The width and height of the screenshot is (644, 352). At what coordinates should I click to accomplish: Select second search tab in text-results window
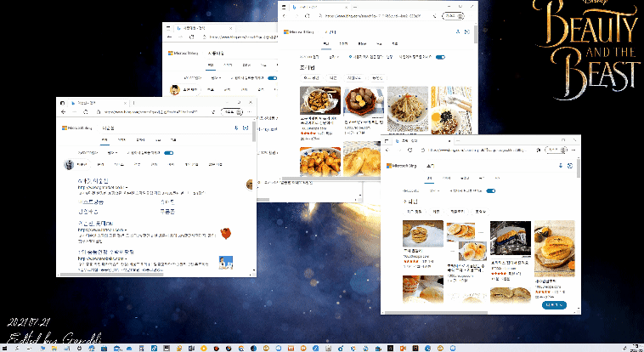click(121, 140)
